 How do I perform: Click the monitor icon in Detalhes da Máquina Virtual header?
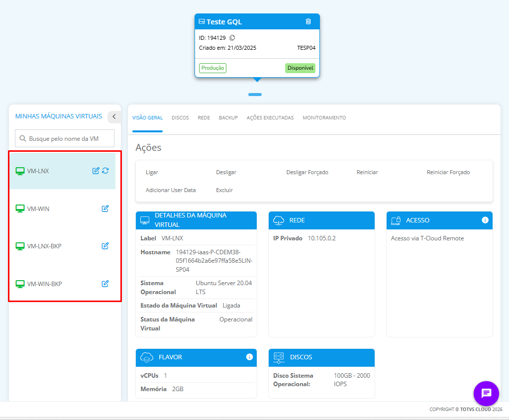tap(145, 220)
